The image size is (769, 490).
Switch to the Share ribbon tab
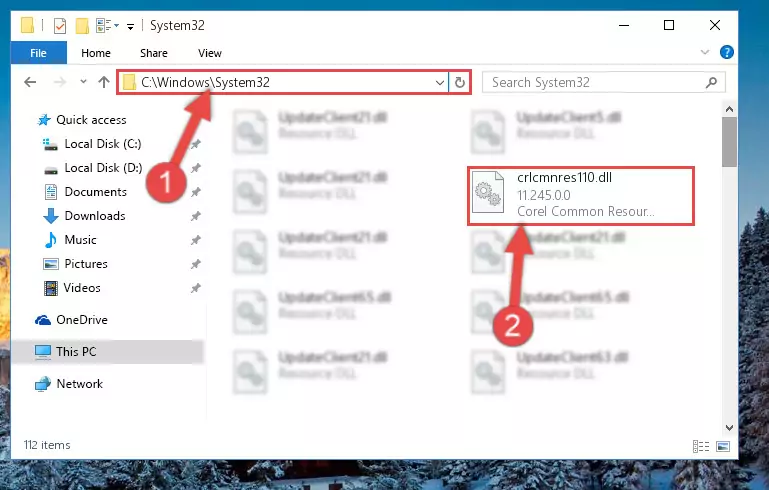point(154,53)
